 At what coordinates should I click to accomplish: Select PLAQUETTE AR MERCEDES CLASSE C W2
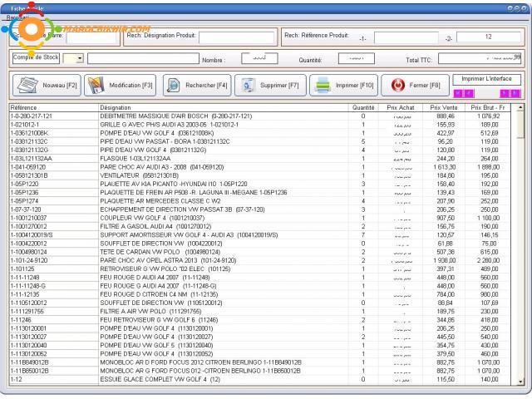259,201
